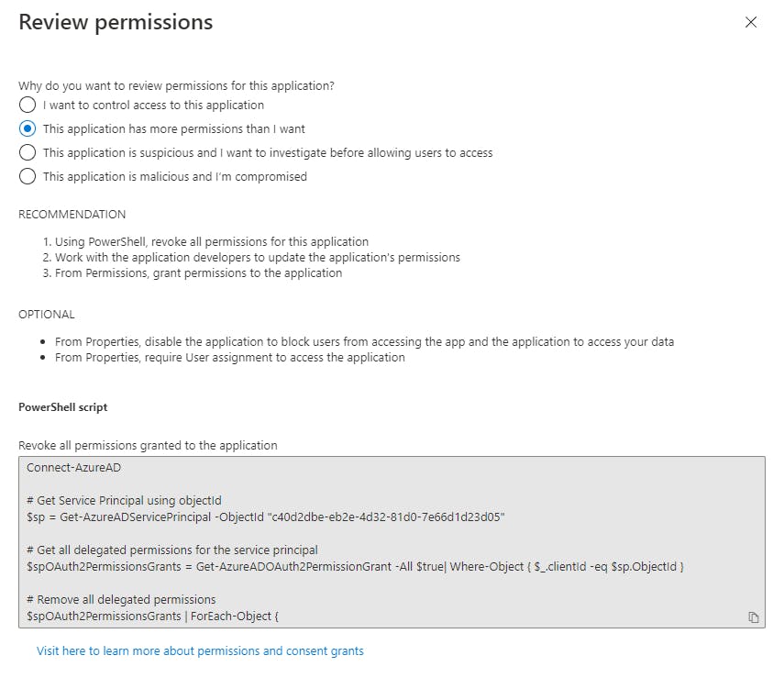Open the permissions and consent grants link
This screenshot has width=784, height=700.
(200, 651)
